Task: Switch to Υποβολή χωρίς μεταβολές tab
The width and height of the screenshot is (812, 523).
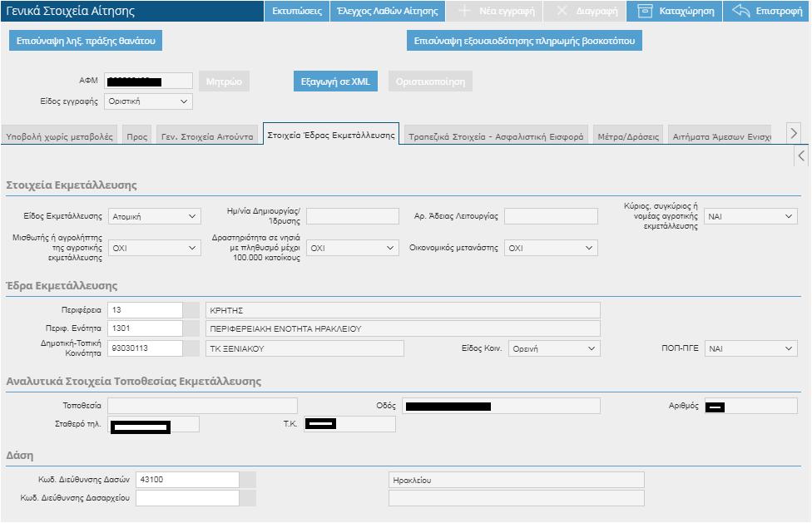Action: tap(60, 136)
